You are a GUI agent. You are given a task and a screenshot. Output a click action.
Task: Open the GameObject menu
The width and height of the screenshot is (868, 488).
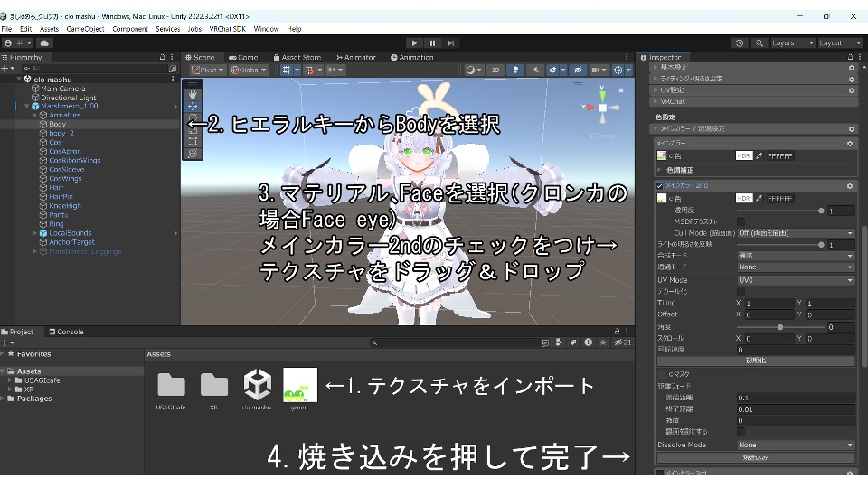pyautogui.click(x=85, y=29)
